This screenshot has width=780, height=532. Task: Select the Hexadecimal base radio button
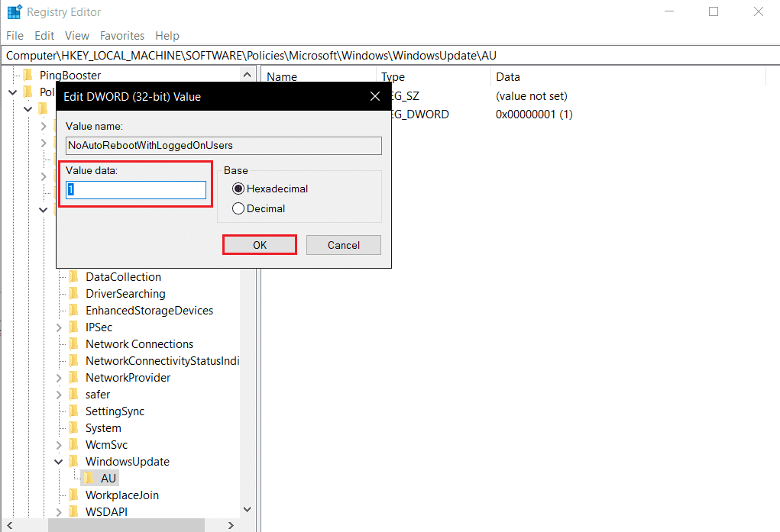237,189
